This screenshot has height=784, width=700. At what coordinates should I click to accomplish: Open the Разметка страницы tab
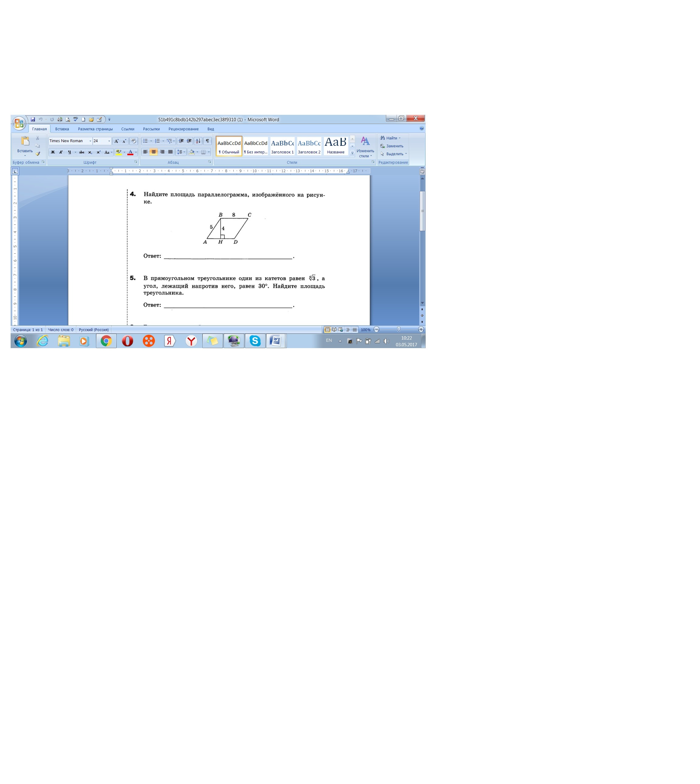tap(95, 129)
